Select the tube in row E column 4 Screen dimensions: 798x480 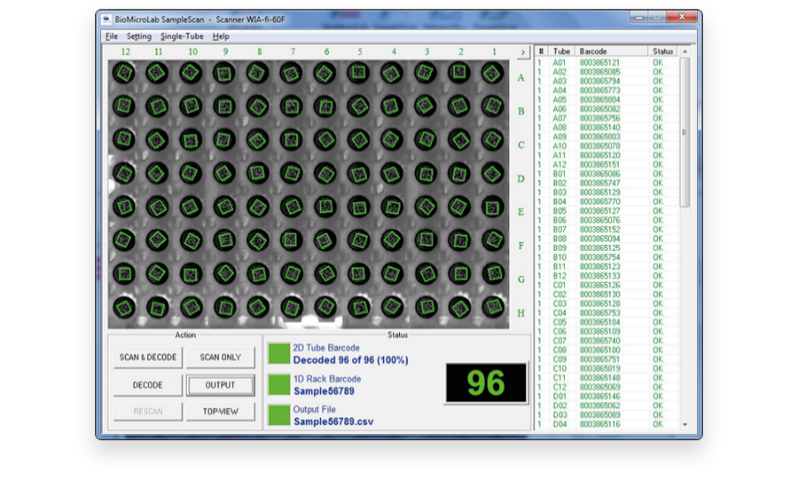pos(392,207)
